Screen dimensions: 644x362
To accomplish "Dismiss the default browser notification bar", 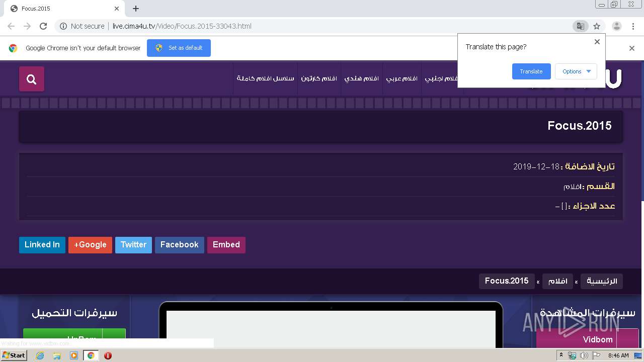I will [x=632, y=48].
